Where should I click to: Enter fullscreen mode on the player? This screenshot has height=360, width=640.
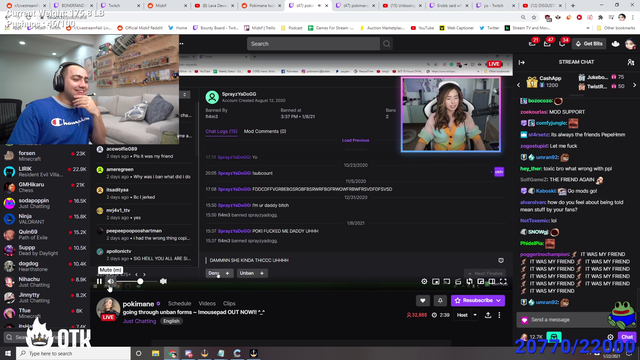[503, 281]
